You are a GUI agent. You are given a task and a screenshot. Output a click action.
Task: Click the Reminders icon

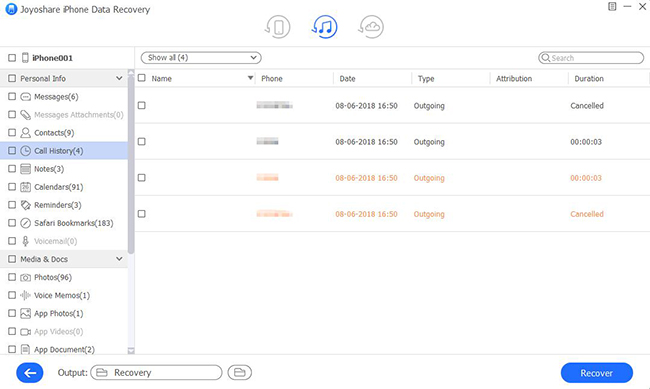(x=26, y=205)
